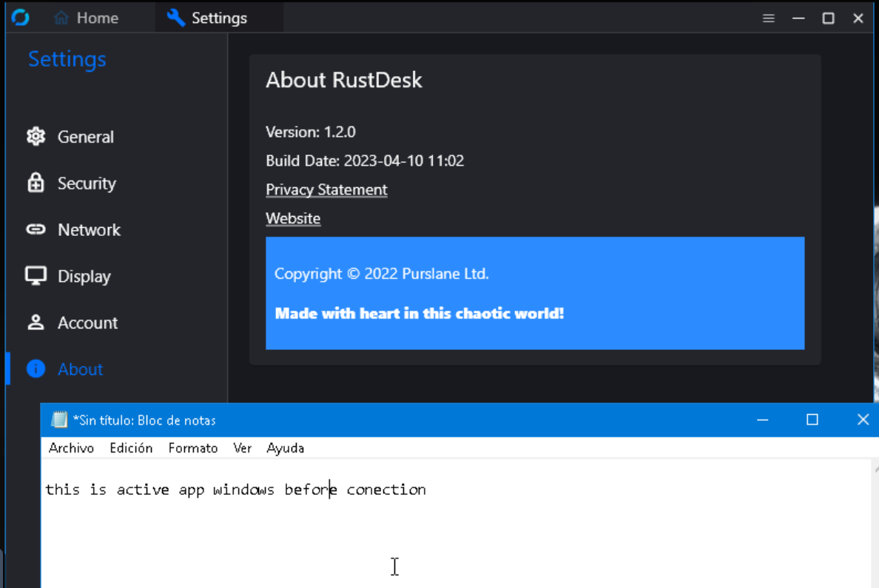879x588 pixels.
Task: Open the Account person icon
Action: coord(35,322)
